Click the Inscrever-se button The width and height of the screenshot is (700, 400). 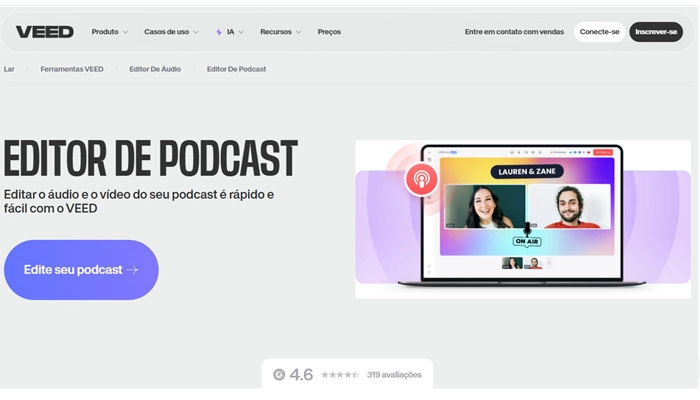point(656,32)
